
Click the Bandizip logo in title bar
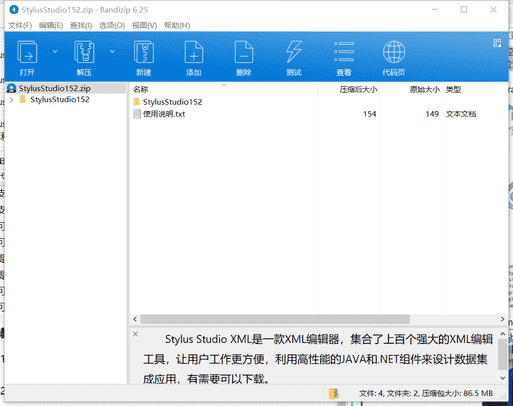click(14, 10)
